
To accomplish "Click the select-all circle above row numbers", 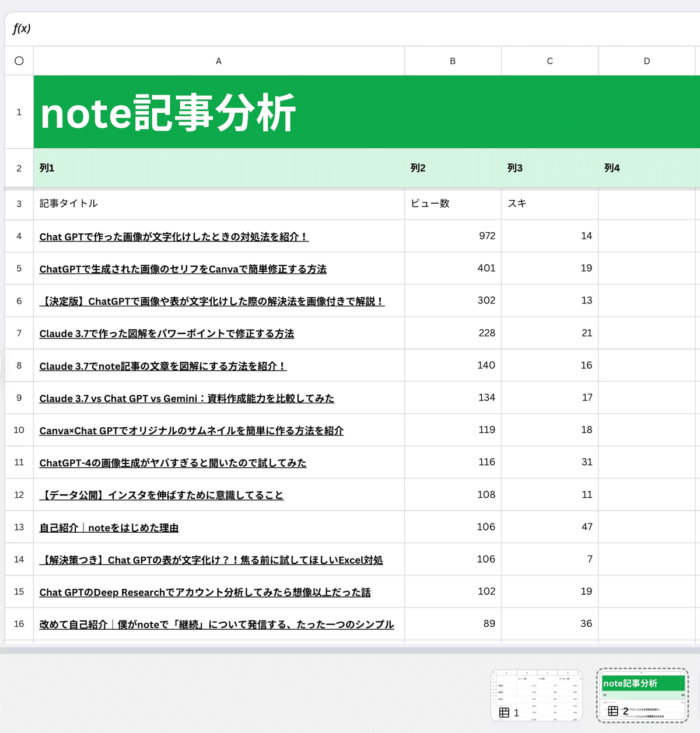I will (x=19, y=61).
